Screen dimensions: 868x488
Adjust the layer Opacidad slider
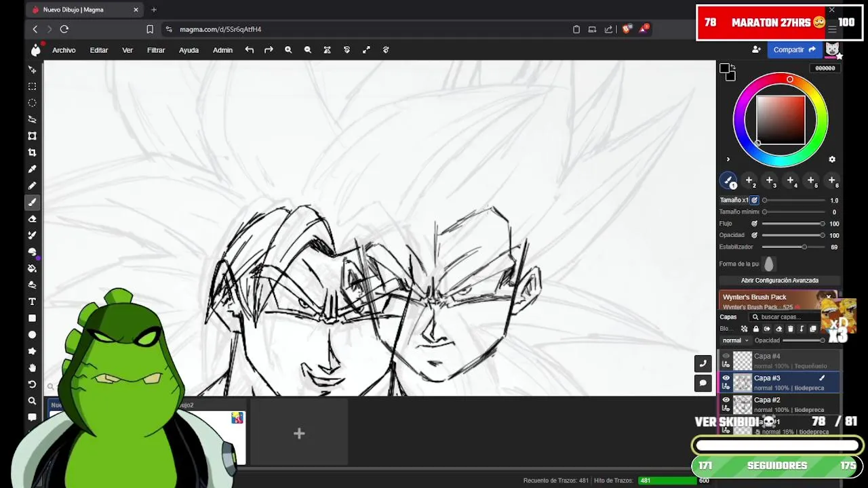[x=804, y=340]
